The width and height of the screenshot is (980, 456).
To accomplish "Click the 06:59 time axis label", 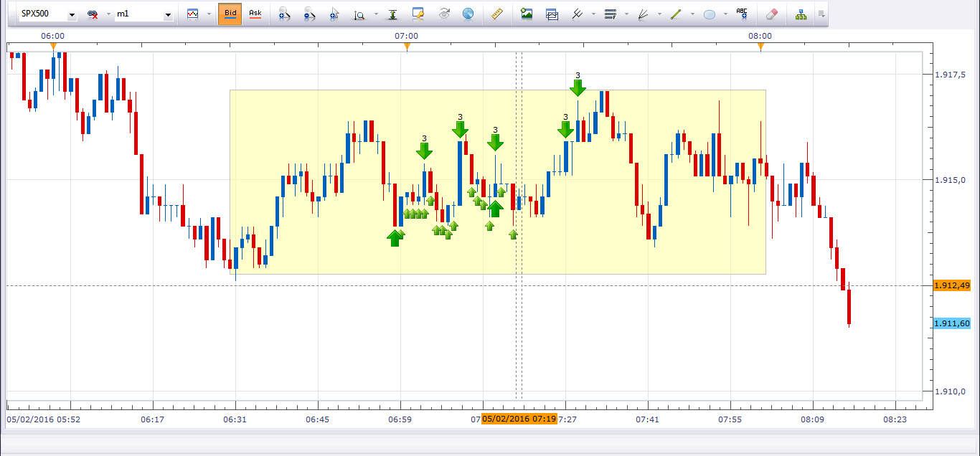I will pyautogui.click(x=400, y=419).
